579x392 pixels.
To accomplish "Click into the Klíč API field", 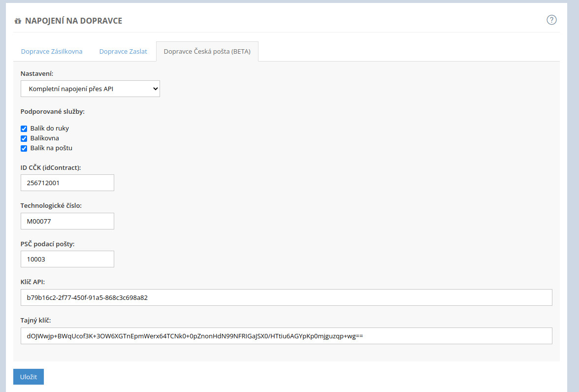I will point(286,297).
